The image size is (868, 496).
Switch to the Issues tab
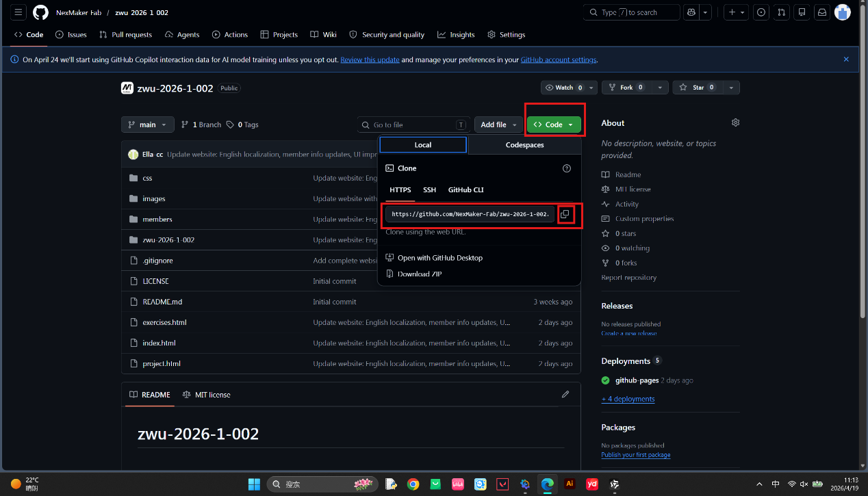[x=71, y=35]
